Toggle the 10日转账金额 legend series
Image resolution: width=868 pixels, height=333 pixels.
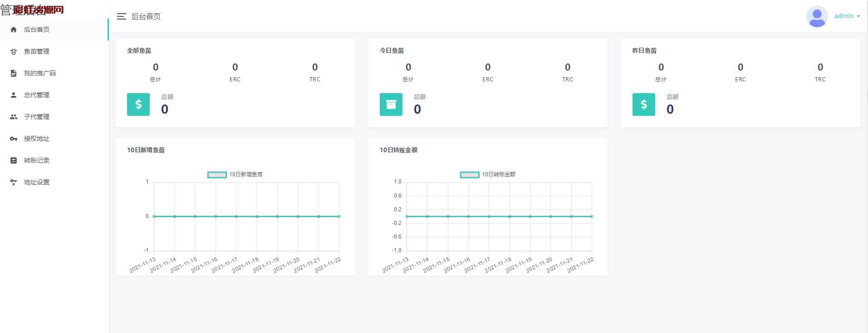[x=470, y=174]
